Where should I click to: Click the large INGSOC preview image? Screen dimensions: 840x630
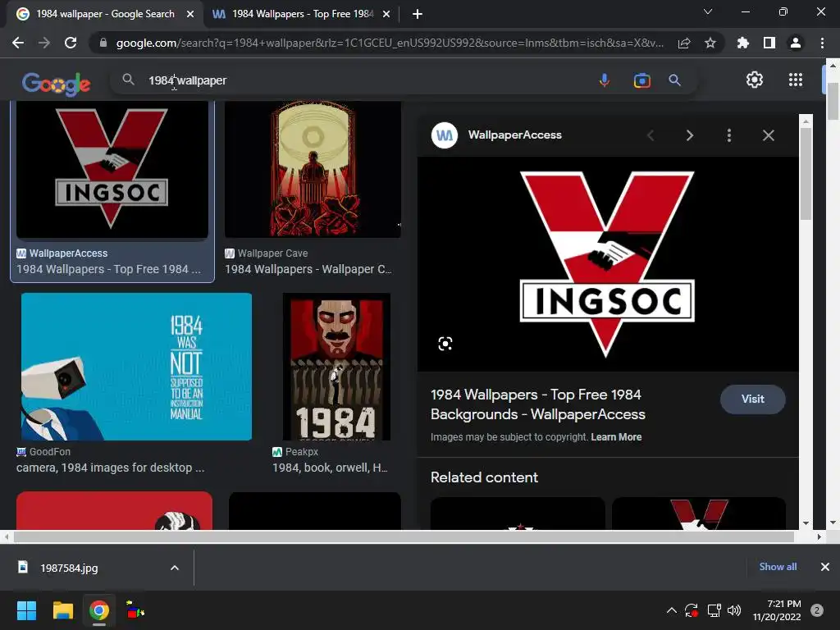608,264
